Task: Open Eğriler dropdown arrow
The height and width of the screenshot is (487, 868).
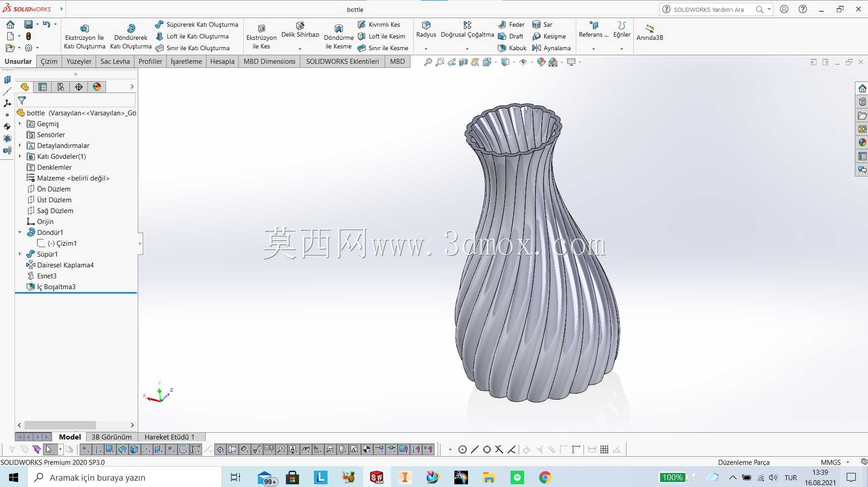Action: [x=622, y=49]
